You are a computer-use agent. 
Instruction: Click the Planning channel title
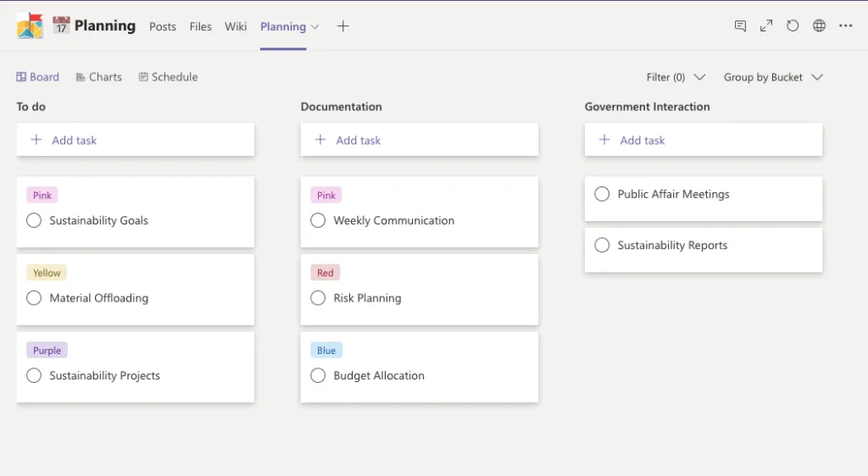click(x=104, y=25)
